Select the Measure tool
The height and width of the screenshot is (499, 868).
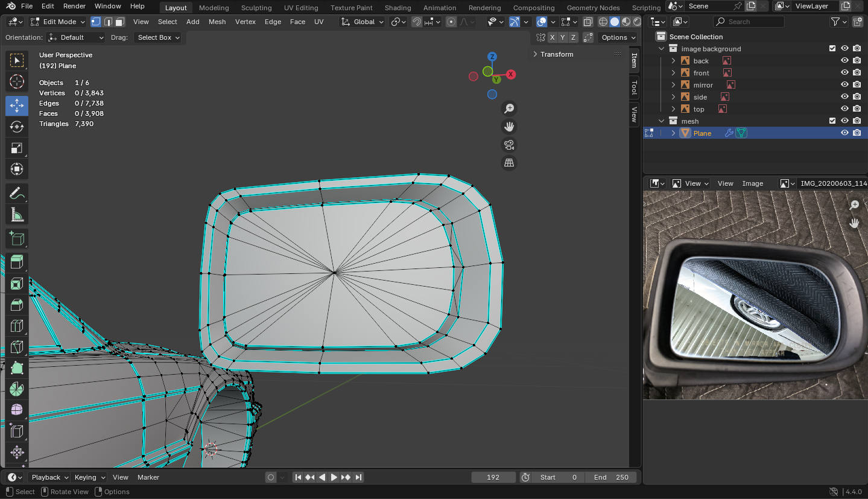pyautogui.click(x=17, y=215)
